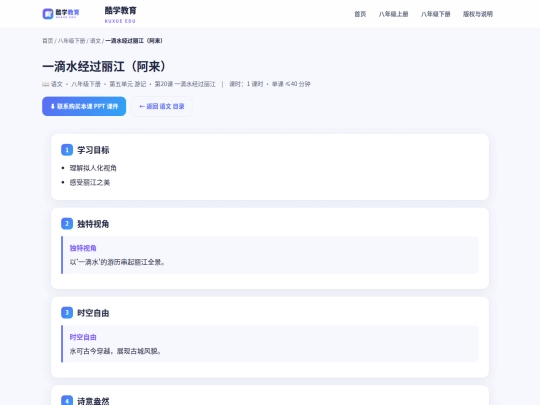540x405 pixels.
Task: Go to 八年级下册 in the breadcrumb
Action: point(71,41)
